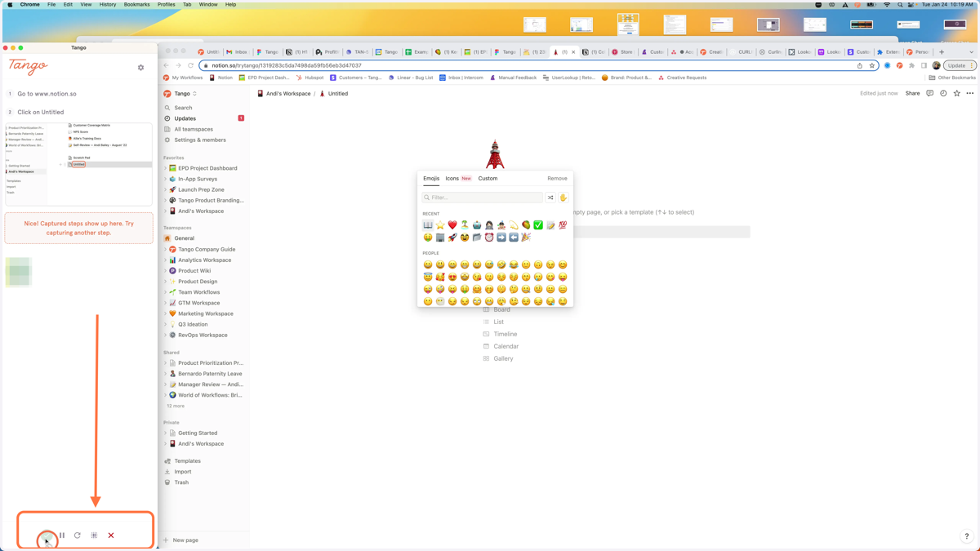
Task: Switch to the Icons tab
Action: [452, 178]
